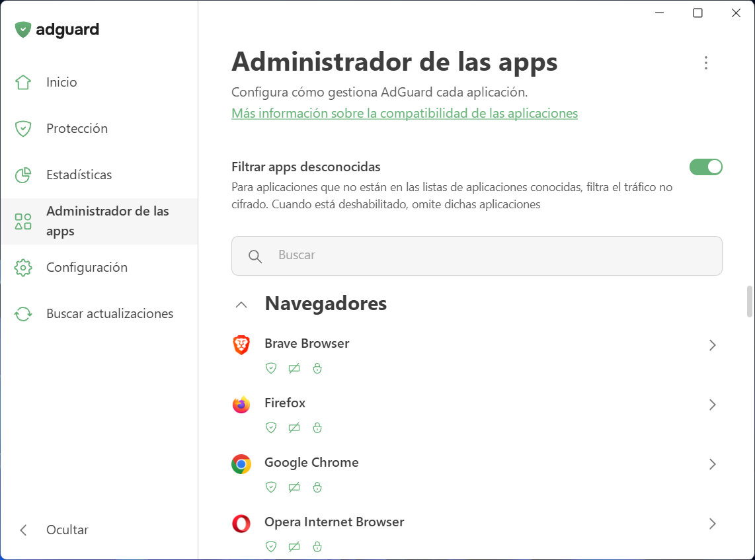Screen dimensions: 755x560
Task: Click the pie chart icon beside Estadísticas
Action: pyautogui.click(x=23, y=175)
